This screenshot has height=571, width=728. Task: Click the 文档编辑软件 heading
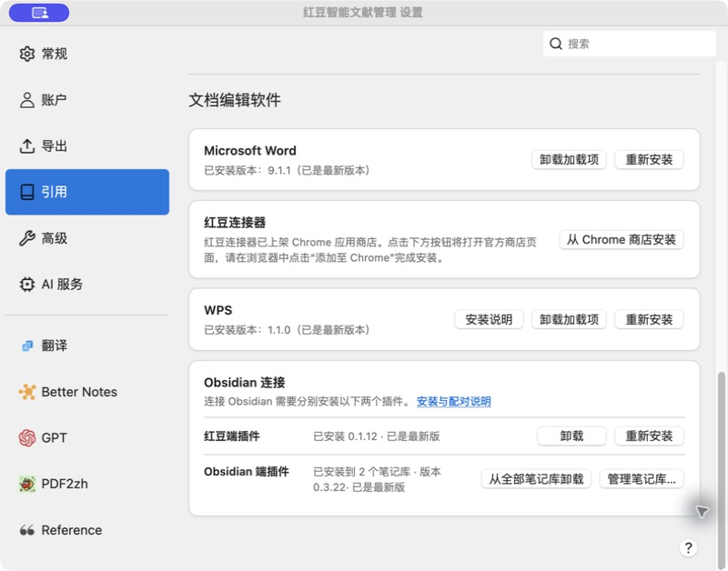[x=235, y=100]
